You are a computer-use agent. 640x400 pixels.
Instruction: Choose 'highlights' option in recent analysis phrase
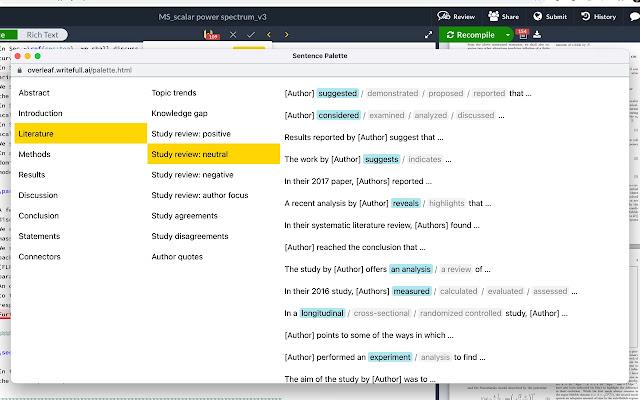click(437, 203)
